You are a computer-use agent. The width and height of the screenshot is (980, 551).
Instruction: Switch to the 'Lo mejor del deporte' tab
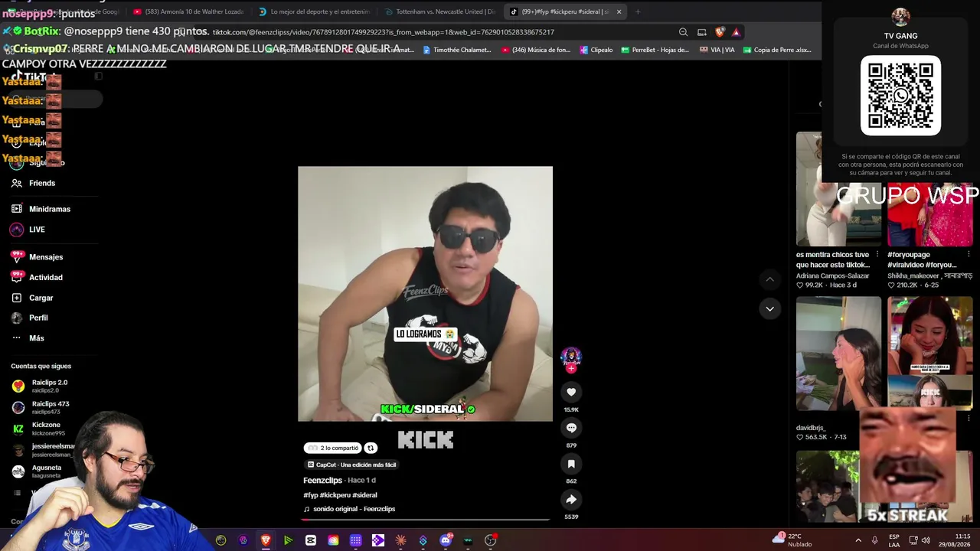coord(314,11)
